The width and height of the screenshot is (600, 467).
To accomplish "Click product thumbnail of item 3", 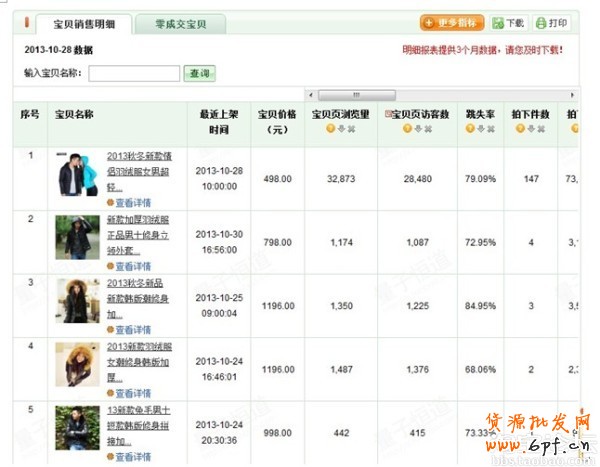I will (x=76, y=299).
